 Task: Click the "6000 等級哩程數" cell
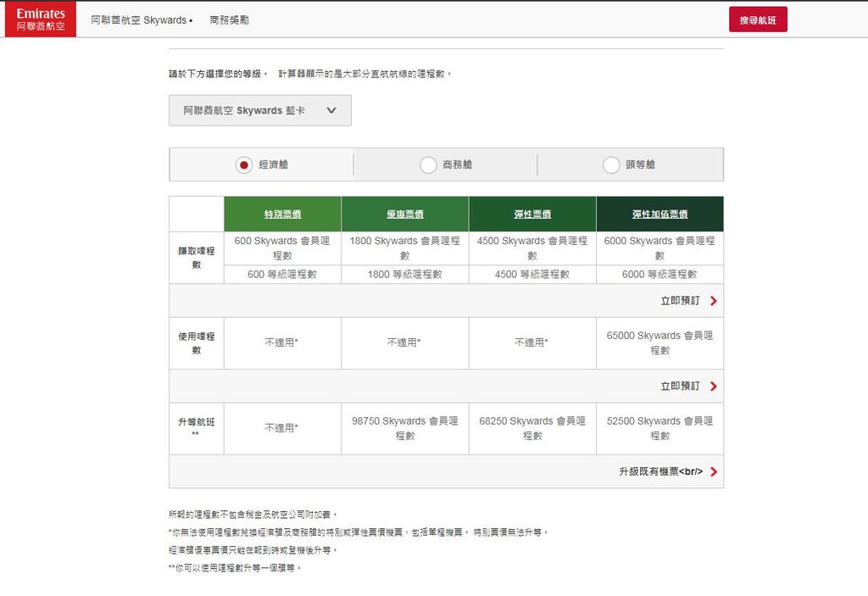(x=659, y=274)
